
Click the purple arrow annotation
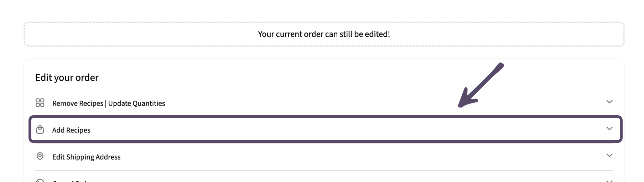click(480, 85)
